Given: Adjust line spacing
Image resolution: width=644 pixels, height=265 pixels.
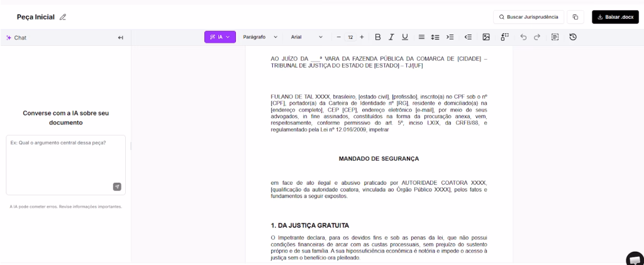Looking at the screenshot, I should click(x=435, y=37).
